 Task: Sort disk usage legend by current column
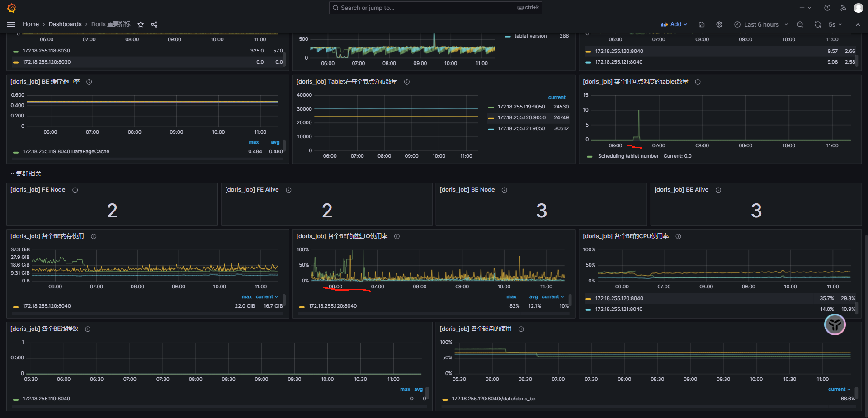coord(839,390)
